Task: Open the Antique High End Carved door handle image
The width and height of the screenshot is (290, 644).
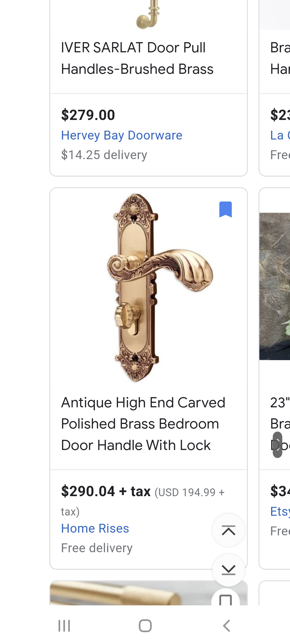Action: (x=148, y=288)
